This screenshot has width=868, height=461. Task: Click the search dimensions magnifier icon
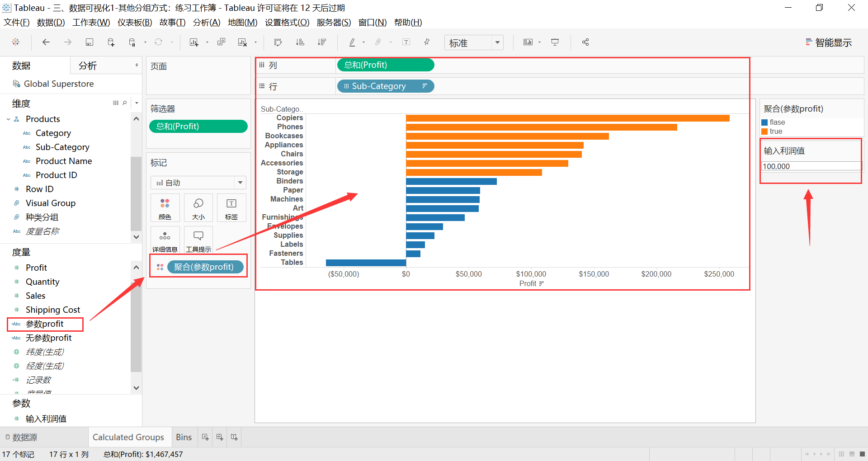tap(125, 103)
